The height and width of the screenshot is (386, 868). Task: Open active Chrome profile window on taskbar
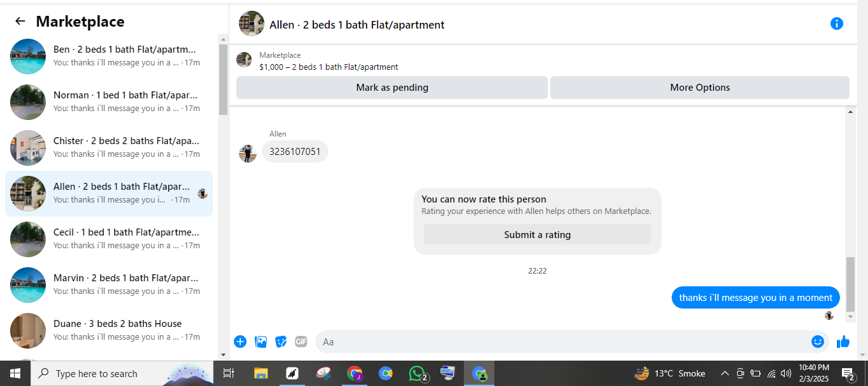point(479,373)
